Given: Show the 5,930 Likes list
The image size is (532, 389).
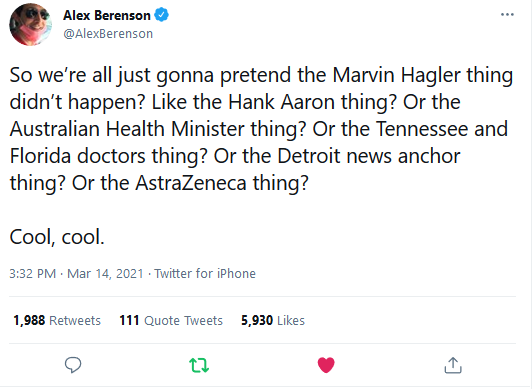Looking at the screenshot, I should pyautogui.click(x=273, y=320).
